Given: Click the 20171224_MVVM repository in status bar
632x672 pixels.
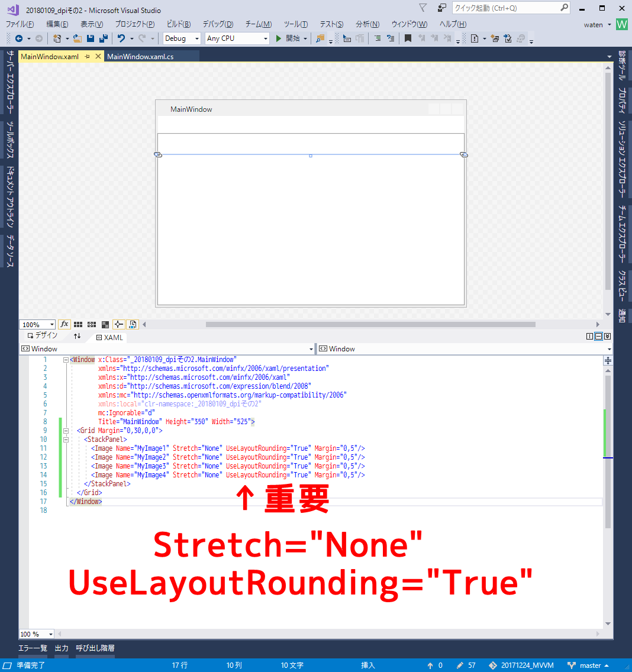Looking at the screenshot, I should click(x=521, y=665).
